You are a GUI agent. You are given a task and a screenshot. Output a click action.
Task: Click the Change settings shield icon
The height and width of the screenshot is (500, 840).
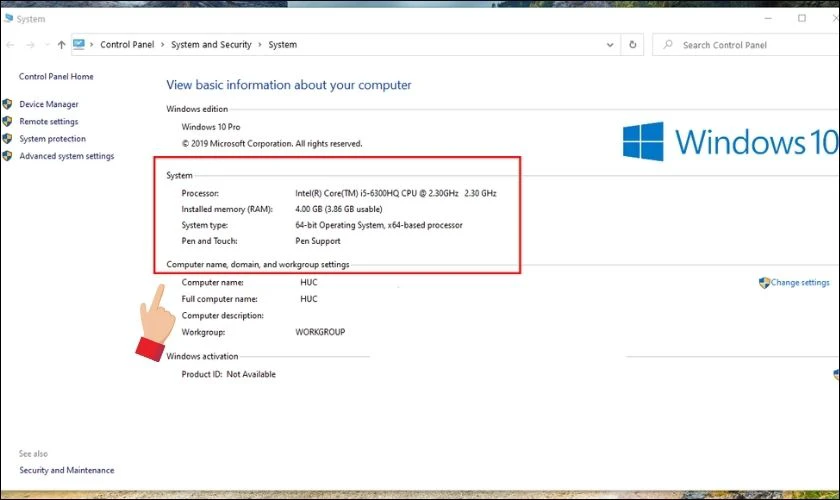tap(764, 282)
